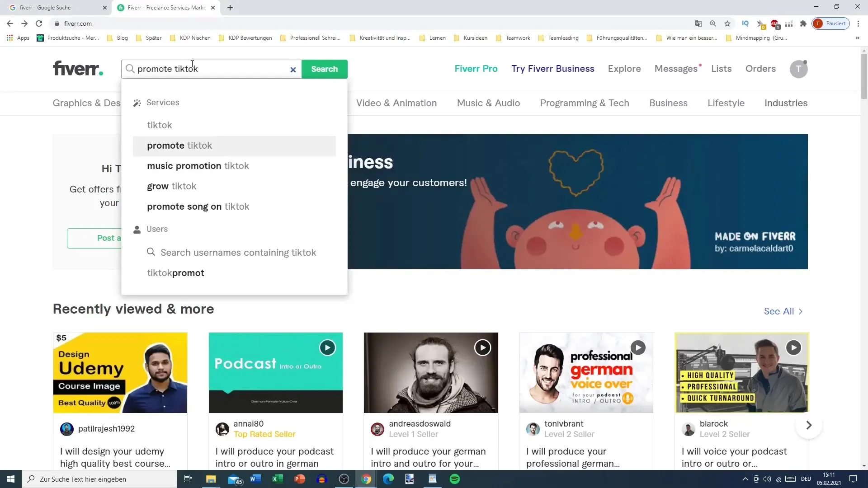Screen dimensions: 868x488
Task: Open seller annai80 profile
Action: (x=249, y=424)
